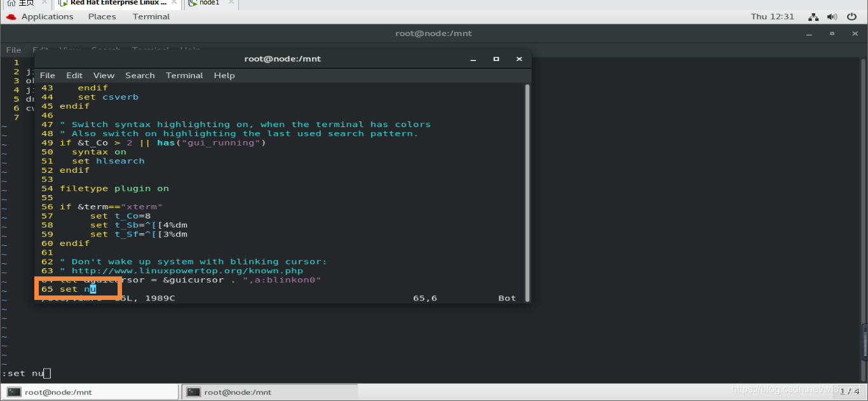Open View menu in front terminal window
Screen dimensions: 868x401
click(x=104, y=75)
